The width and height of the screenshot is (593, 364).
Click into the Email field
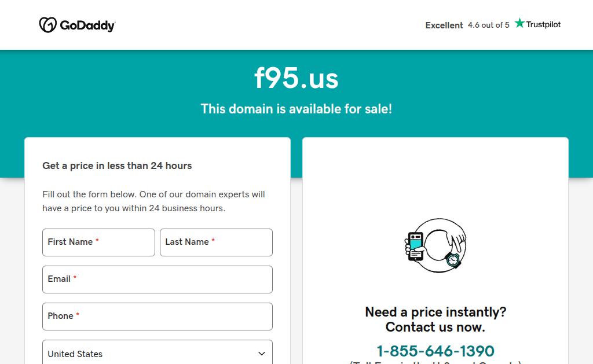[x=158, y=280]
